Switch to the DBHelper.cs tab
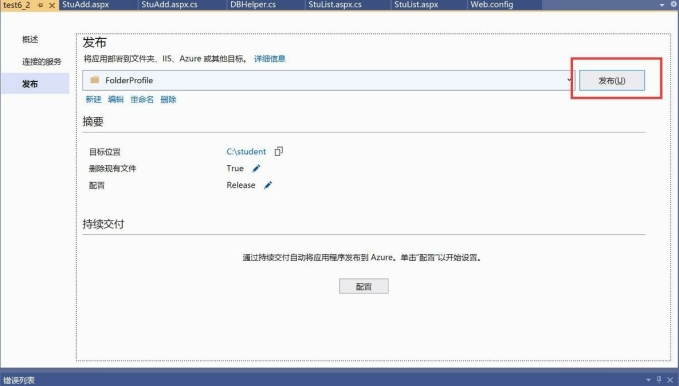 pyautogui.click(x=253, y=5)
